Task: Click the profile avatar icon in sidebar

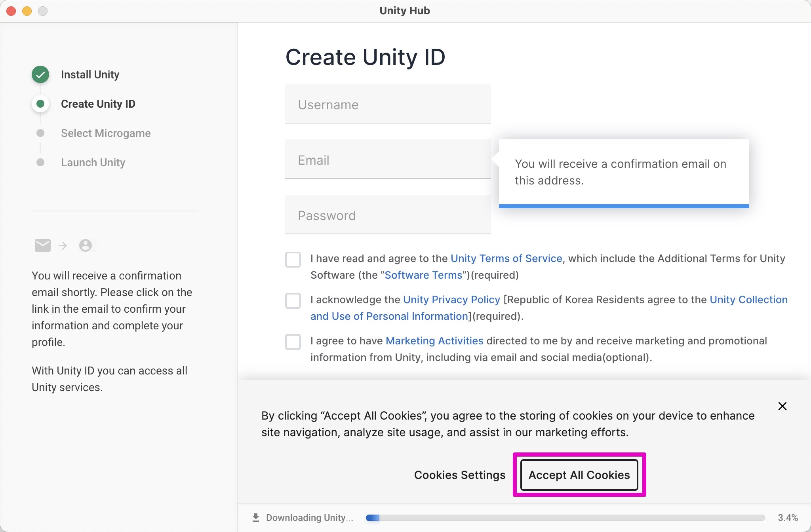Action: point(86,245)
